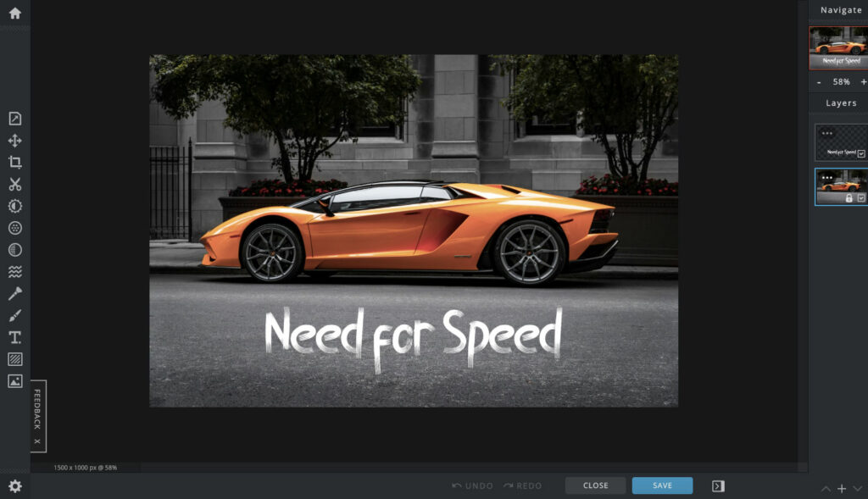Select the Crop tool

[x=14, y=161]
